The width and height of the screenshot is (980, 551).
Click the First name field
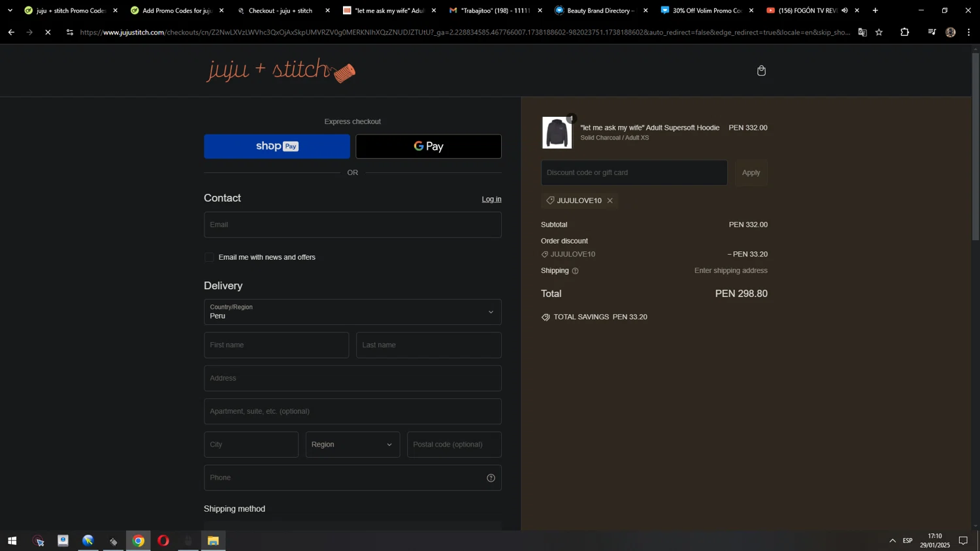[x=276, y=345]
